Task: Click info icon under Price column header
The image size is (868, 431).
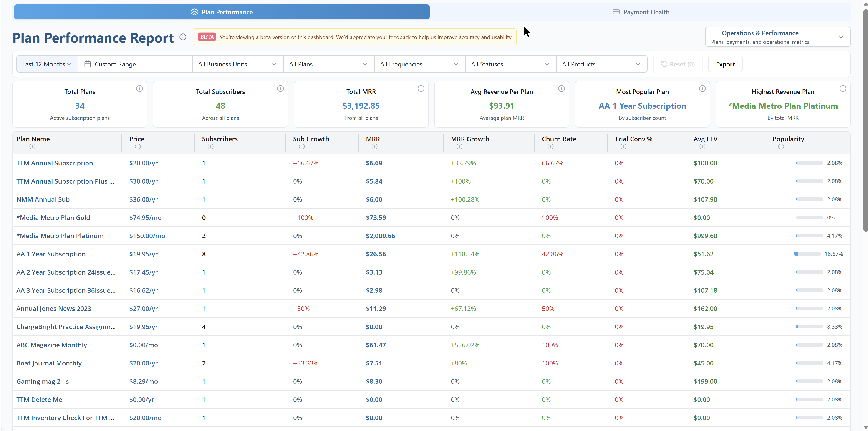Action: [x=138, y=146]
